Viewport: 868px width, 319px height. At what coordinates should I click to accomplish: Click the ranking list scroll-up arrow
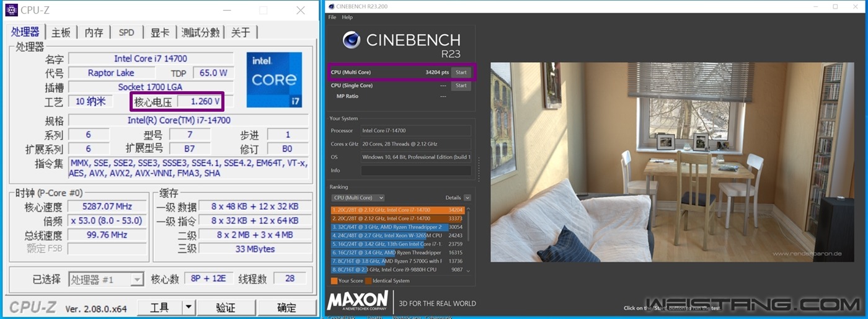468,209
